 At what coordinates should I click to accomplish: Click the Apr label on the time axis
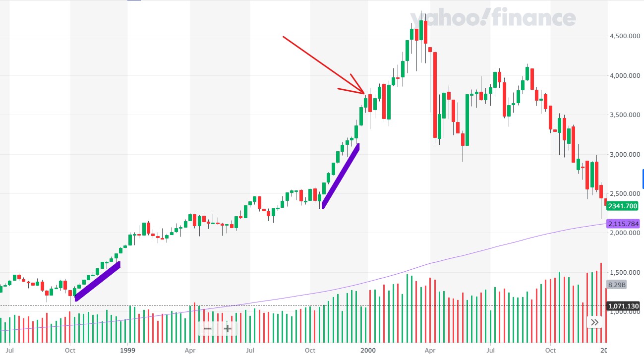[190, 350]
